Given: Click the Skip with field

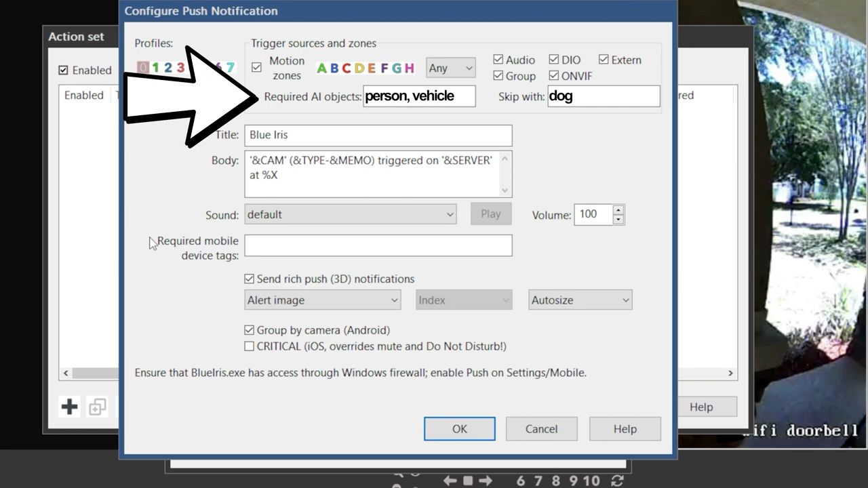Looking at the screenshot, I should 604,96.
